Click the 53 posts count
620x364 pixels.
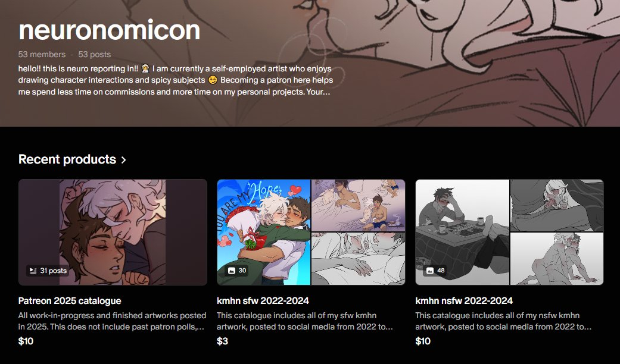coord(95,55)
